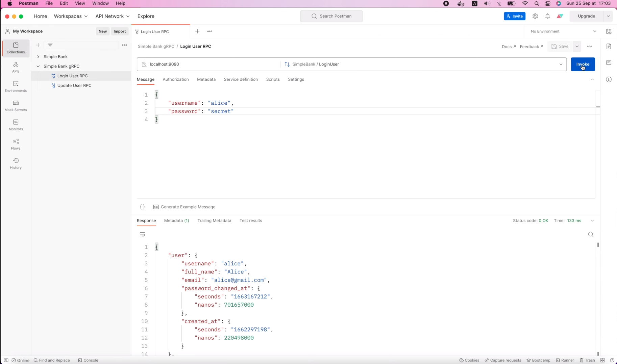This screenshot has height=364, width=617.
Task: Open the documentation pane icon
Action: (609, 47)
